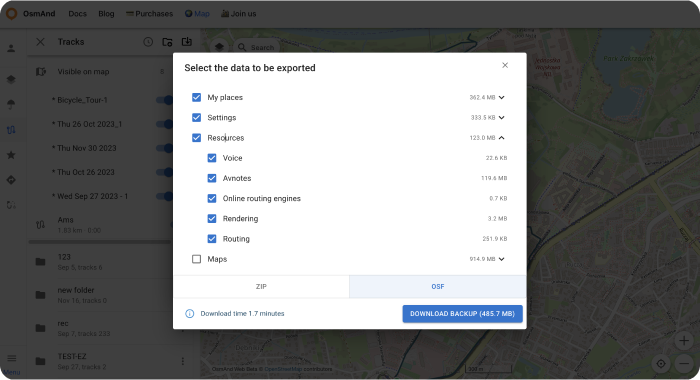The image size is (700, 380).
Task: Click the map Search field
Action: click(x=257, y=47)
